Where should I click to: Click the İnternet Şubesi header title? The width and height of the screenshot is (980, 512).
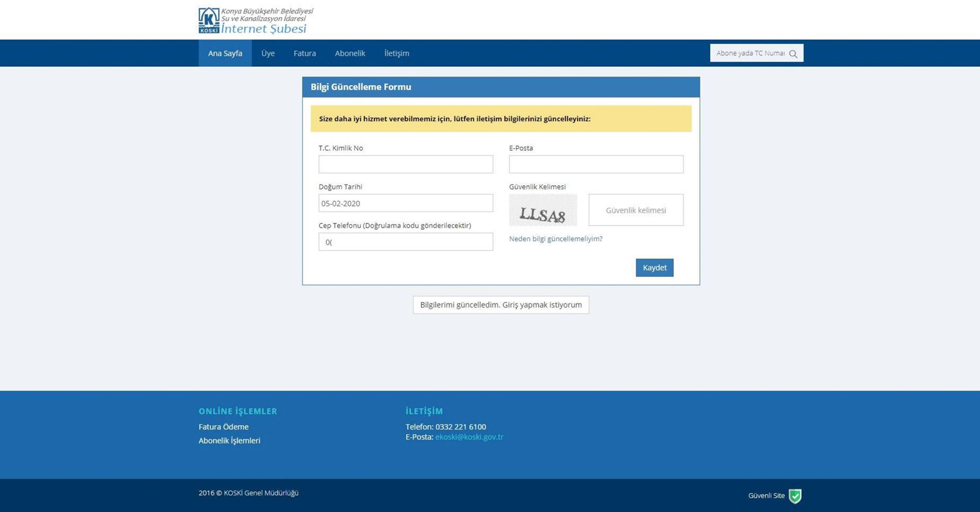pyautogui.click(x=263, y=29)
